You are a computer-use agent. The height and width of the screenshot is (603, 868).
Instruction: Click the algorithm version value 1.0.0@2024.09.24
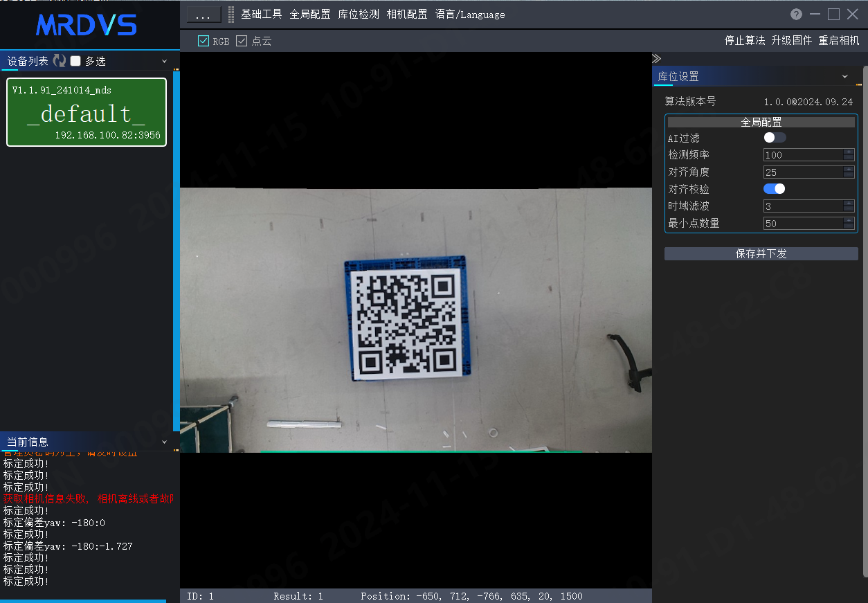[x=808, y=101]
